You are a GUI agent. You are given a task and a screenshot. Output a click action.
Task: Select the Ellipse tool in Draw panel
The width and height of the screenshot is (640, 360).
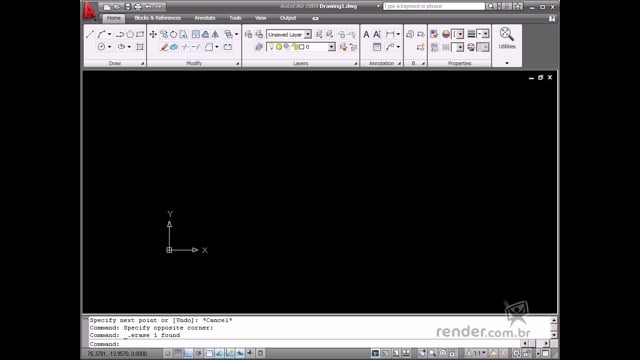coord(121,47)
